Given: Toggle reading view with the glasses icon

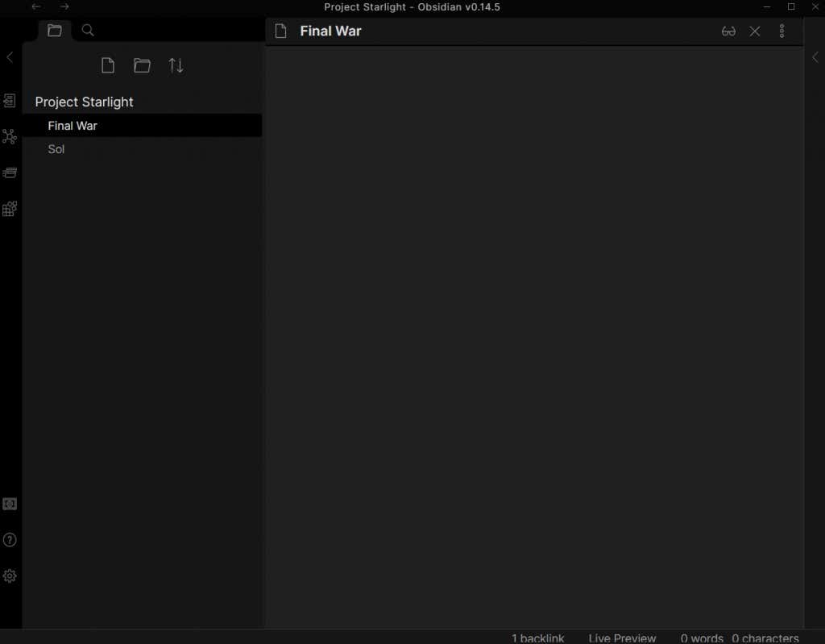Looking at the screenshot, I should [x=728, y=31].
